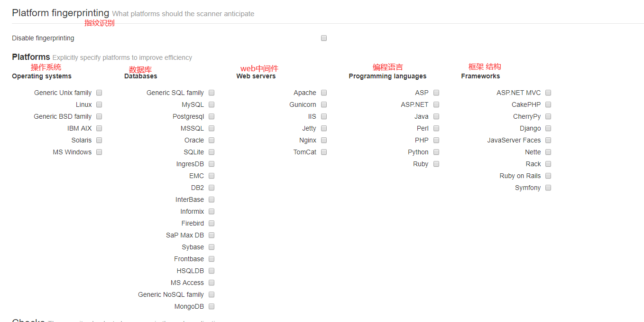This screenshot has height=322, width=644.
Task: Tick the Oracle database checkbox
Action: (x=212, y=140)
